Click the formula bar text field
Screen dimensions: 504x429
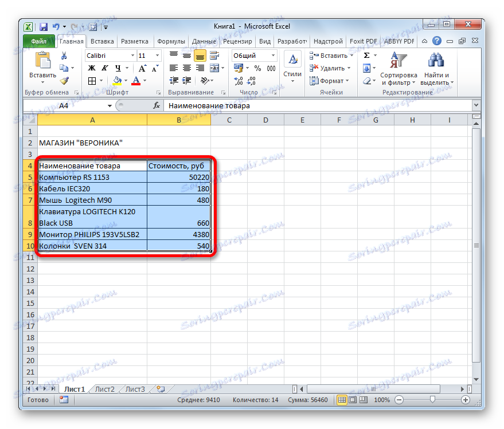[318, 105]
